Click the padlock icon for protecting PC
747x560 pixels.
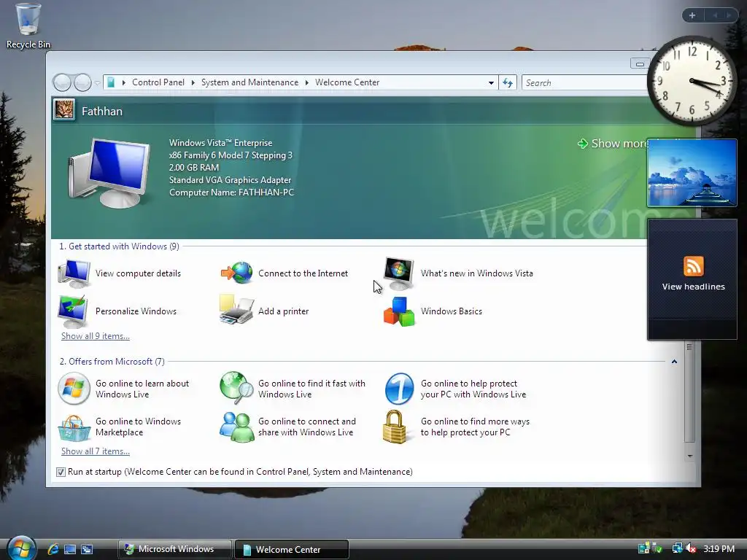(x=395, y=427)
